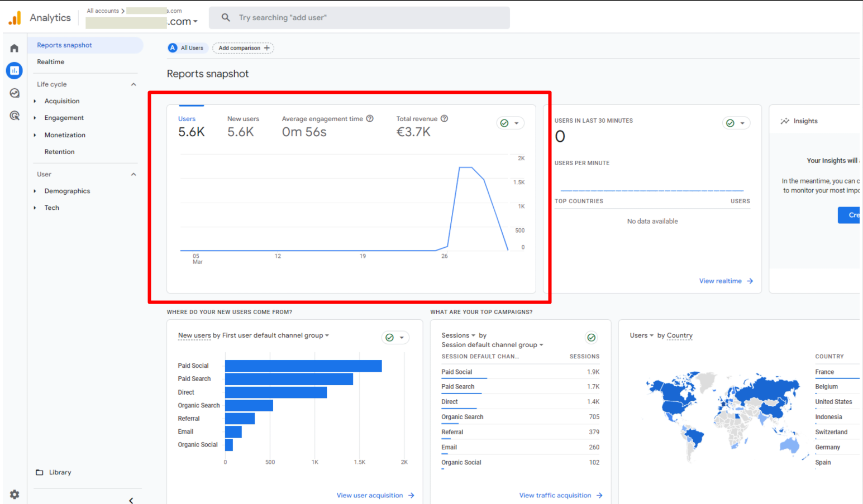Collapse the Life cycle section

click(x=133, y=84)
